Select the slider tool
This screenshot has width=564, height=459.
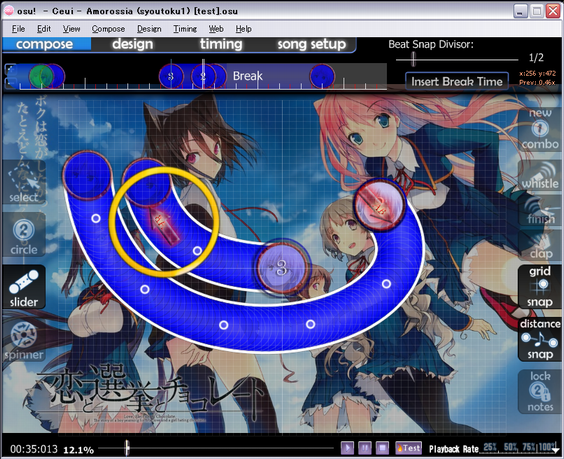coord(24,287)
